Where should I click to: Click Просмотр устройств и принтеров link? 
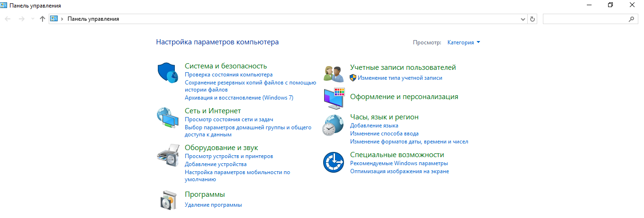(229, 156)
